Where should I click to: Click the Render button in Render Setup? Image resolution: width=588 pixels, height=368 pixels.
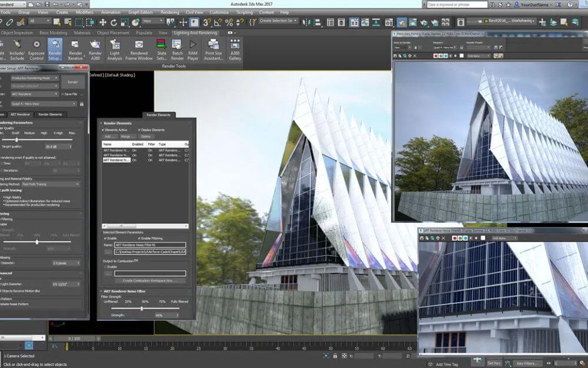click(x=73, y=82)
